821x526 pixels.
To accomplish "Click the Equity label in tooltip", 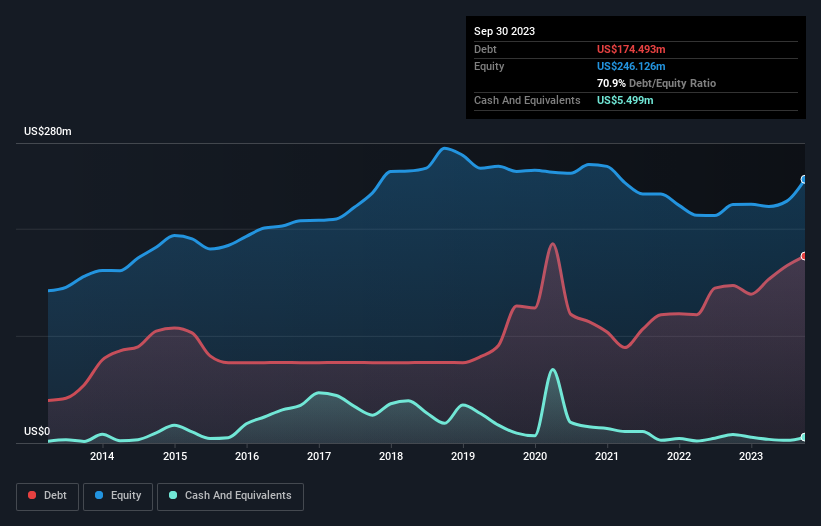I will pyautogui.click(x=489, y=66).
